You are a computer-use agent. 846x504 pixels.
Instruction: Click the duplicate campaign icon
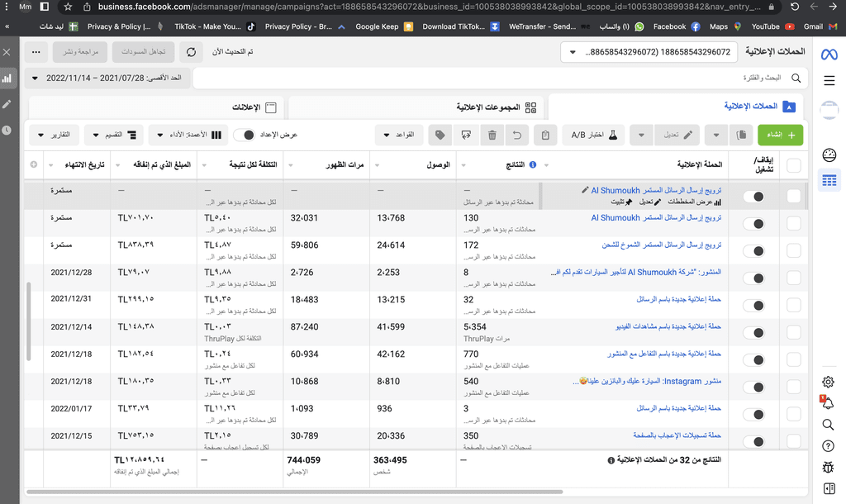[x=741, y=135]
